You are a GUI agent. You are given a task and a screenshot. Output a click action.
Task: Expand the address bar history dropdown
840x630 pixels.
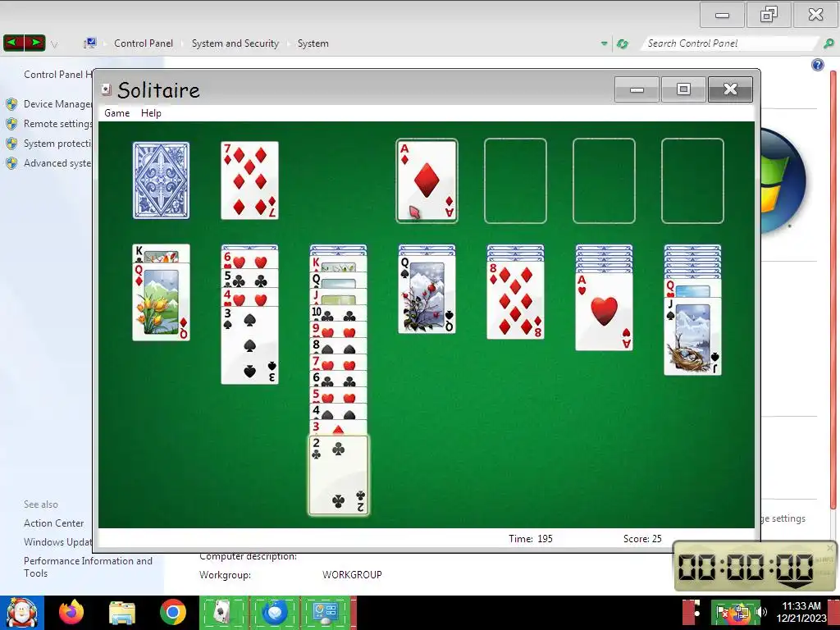[x=605, y=43]
